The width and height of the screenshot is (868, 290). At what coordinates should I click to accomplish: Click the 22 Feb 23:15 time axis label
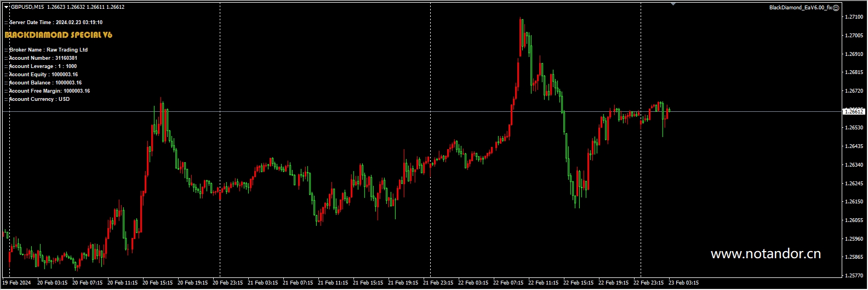(x=648, y=283)
